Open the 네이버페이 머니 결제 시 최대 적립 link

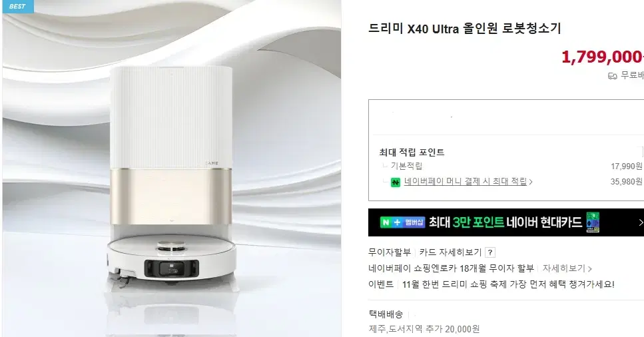point(466,181)
